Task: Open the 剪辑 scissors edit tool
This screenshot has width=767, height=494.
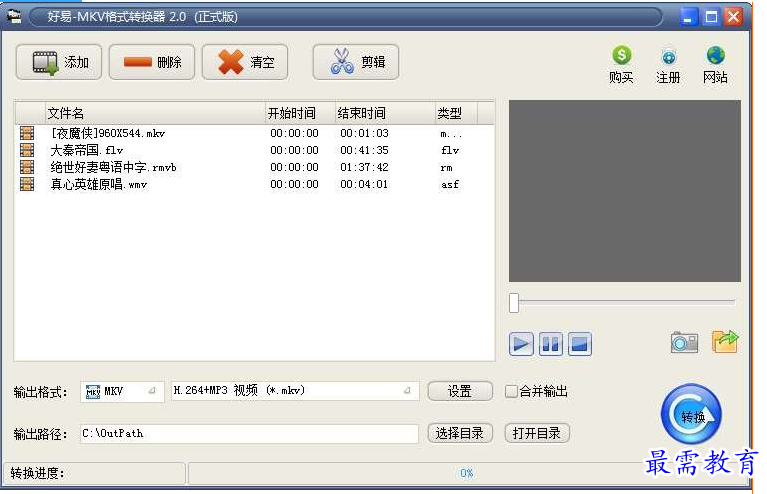Action: [x=356, y=62]
